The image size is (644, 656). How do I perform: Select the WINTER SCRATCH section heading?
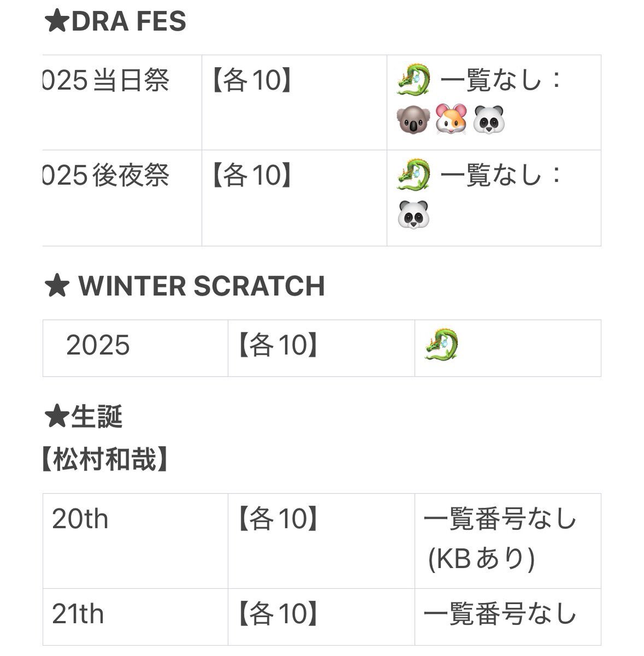201,286
